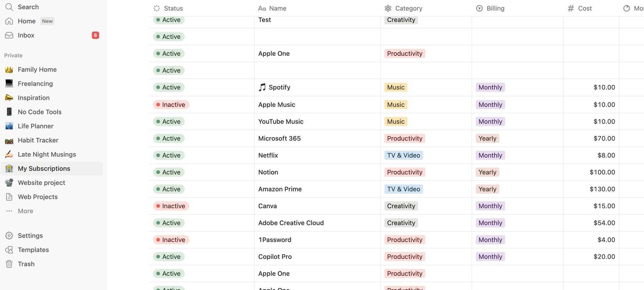Open the Music tag selector on the Spotify row

click(395, 87)
